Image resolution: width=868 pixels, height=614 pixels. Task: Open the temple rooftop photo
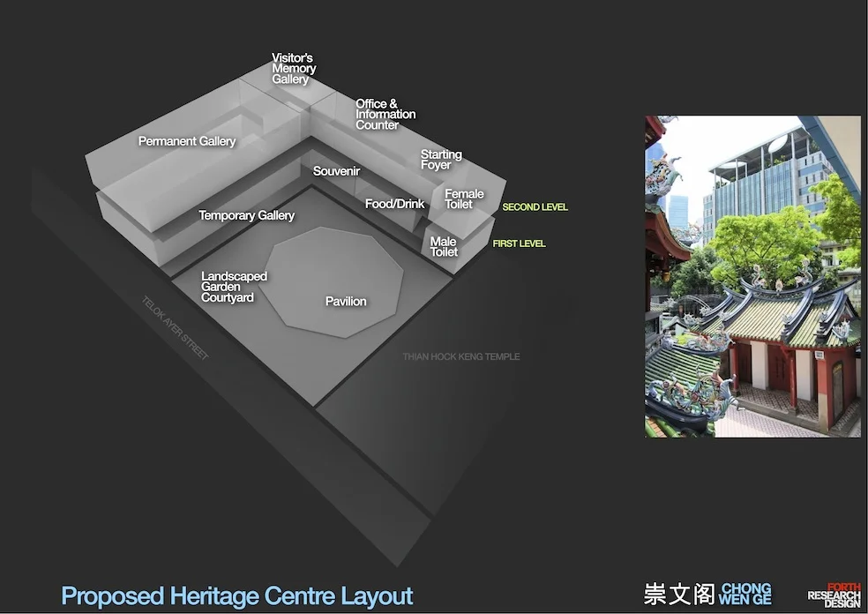(x=752, y=276)
